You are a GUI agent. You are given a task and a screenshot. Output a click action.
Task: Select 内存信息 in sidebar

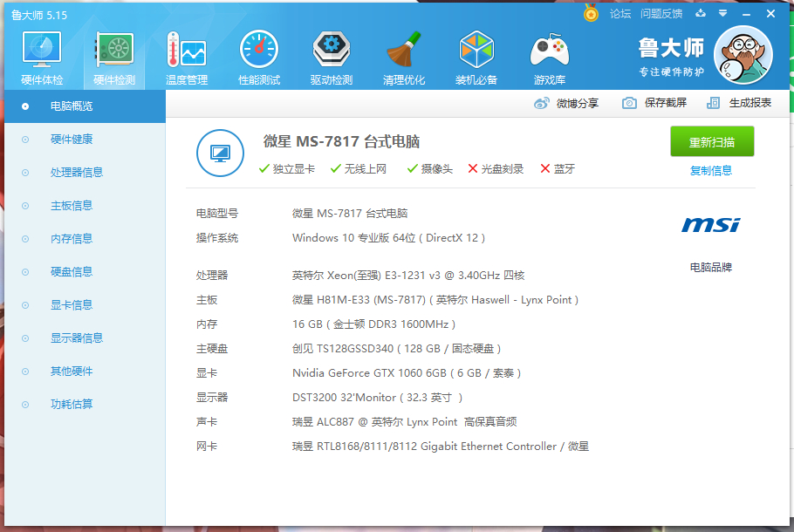(x=86, y=239)
